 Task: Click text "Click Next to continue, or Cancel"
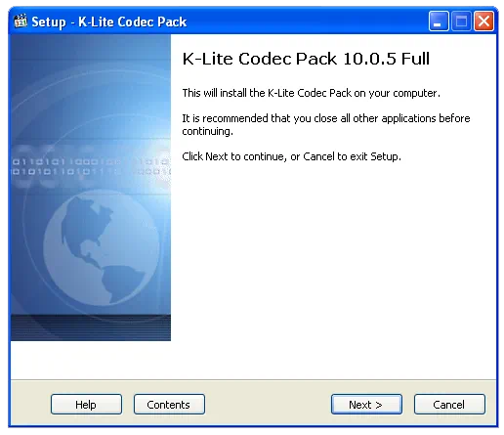(258, 156)
